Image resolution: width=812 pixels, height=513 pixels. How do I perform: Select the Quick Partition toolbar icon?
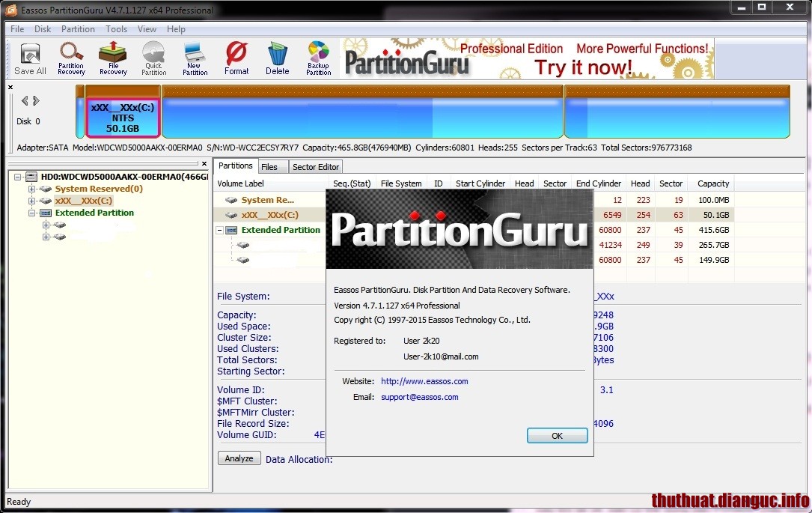click(154, 58)
